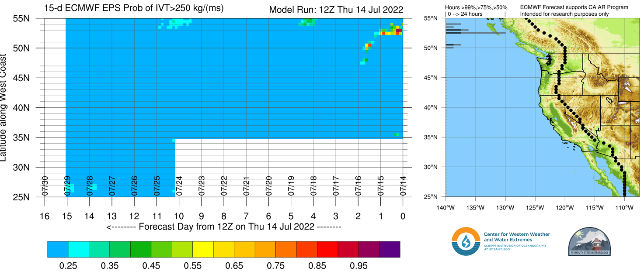Image resolution: width=644 pixels, height=275 pixels.
Task: Click the '07/18' date marker on time axis
Action: tap(313, 185)
